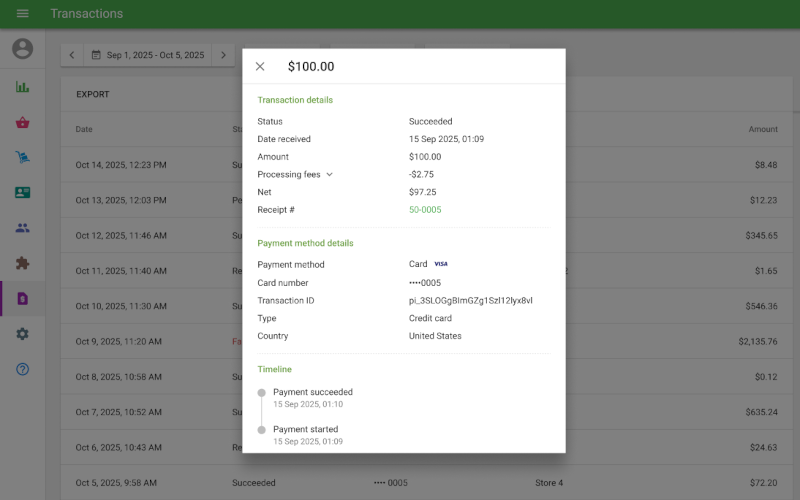Click the $345.65 amount cell
800x500 pixels.
(761, 235)
